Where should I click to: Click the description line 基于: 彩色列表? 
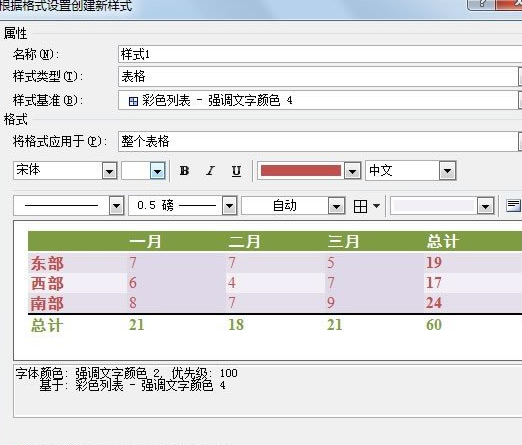click(132, 386)
